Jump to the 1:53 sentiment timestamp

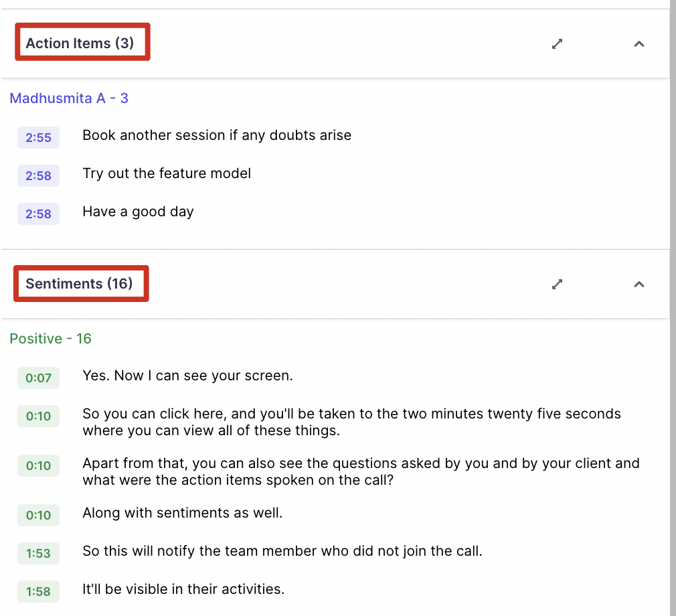coord(38,554)
